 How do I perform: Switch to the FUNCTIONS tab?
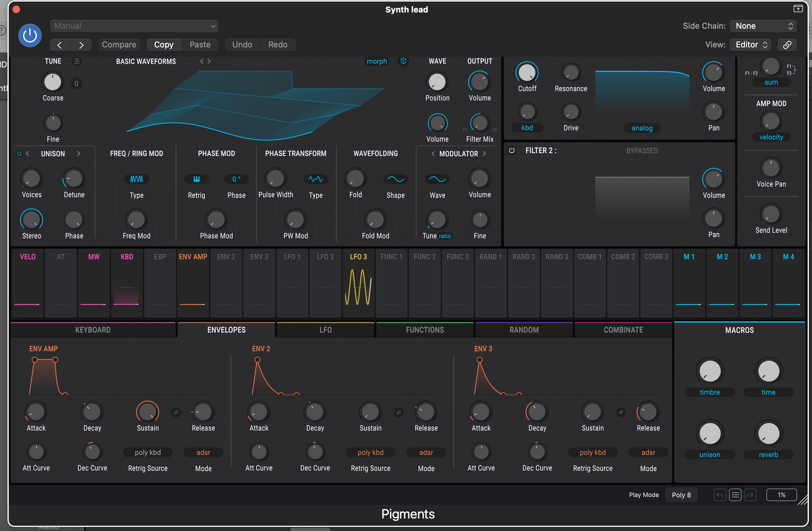[x=425, y=330]
